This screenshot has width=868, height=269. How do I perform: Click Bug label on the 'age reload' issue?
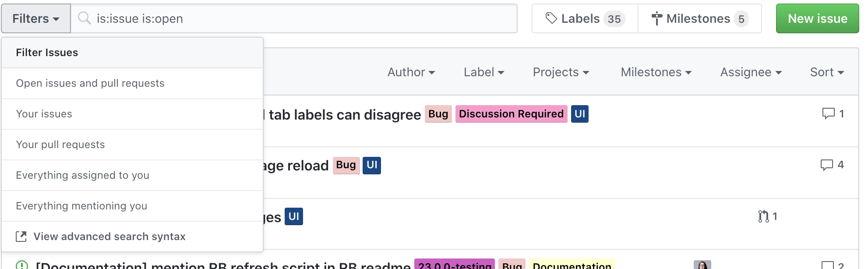tap(346, 165)
